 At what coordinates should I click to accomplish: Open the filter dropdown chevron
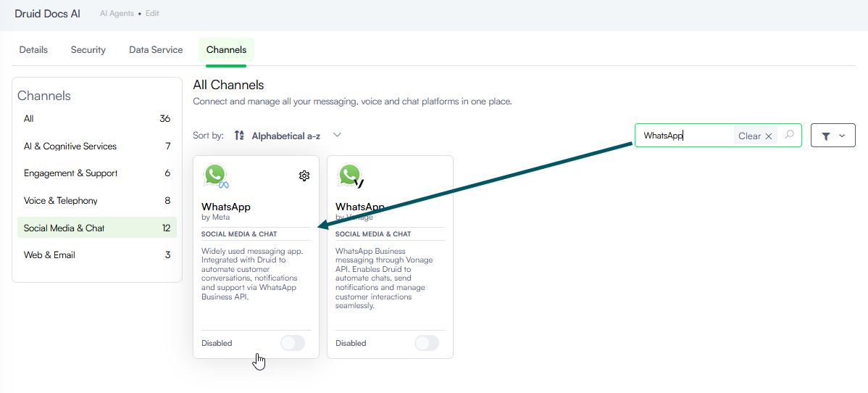click(x=842, y=136)
